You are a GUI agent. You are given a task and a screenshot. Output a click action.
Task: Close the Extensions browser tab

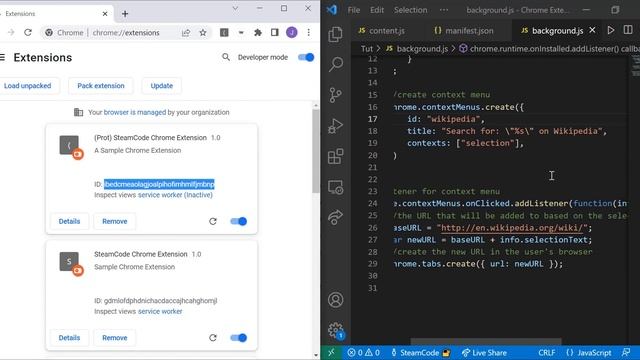(x=105, y=14)
